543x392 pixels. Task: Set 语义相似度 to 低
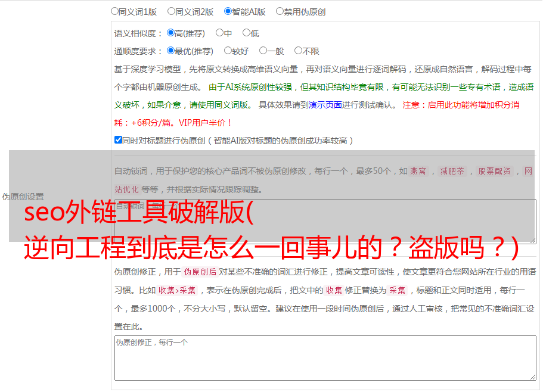pos(246,33)
